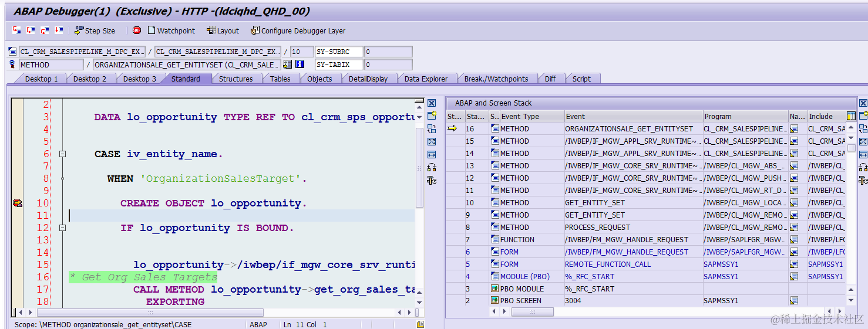The image size is (868, 329).
Task: Collapse the CASE block at line 6
Action: (x=62, y=154)
